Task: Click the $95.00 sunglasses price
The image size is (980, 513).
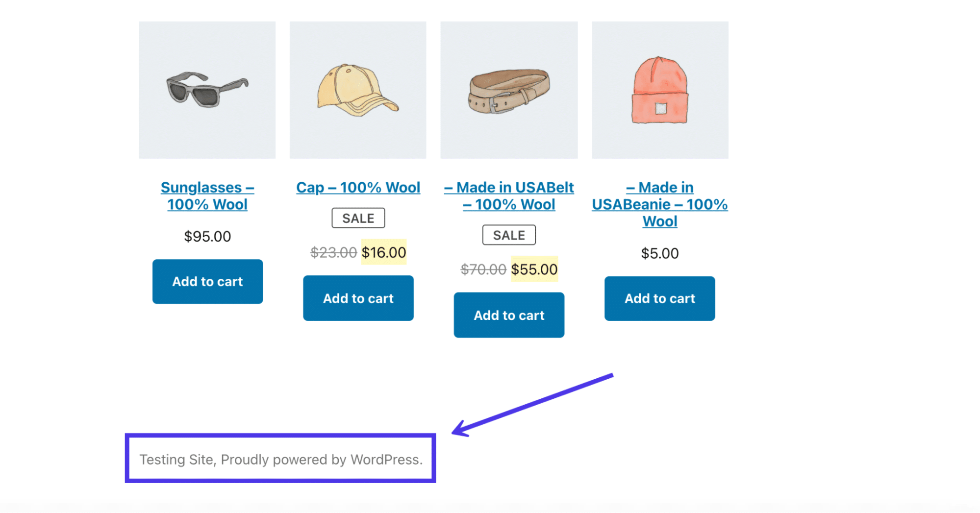Action: 207,237
